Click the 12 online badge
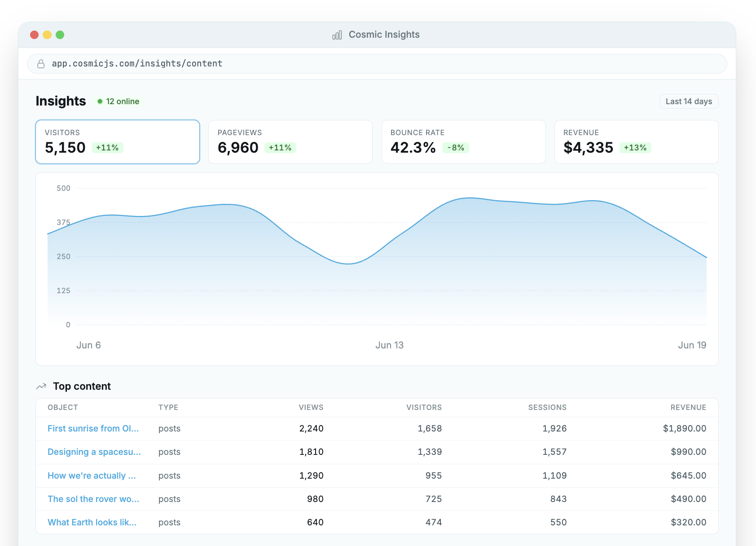The height and width of the screenshot is (546, 756). click(119, 101)
